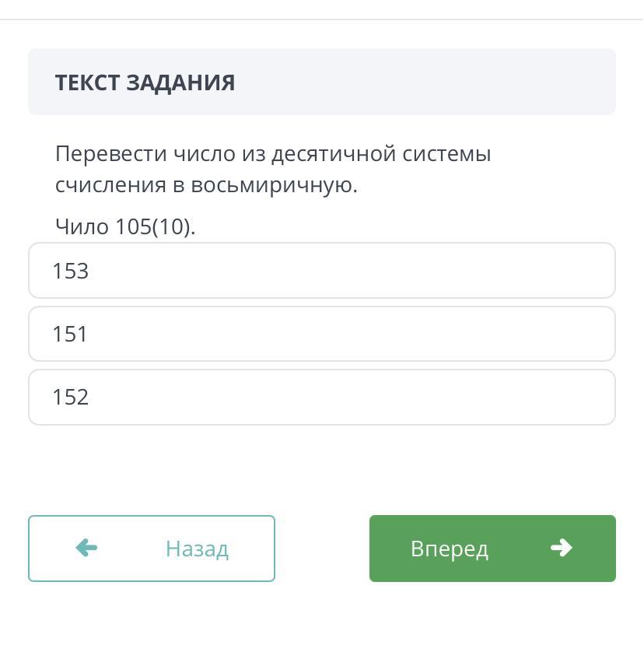644x645 pixels.
Task: Click the Вперед label text
Action: (450, 549)
